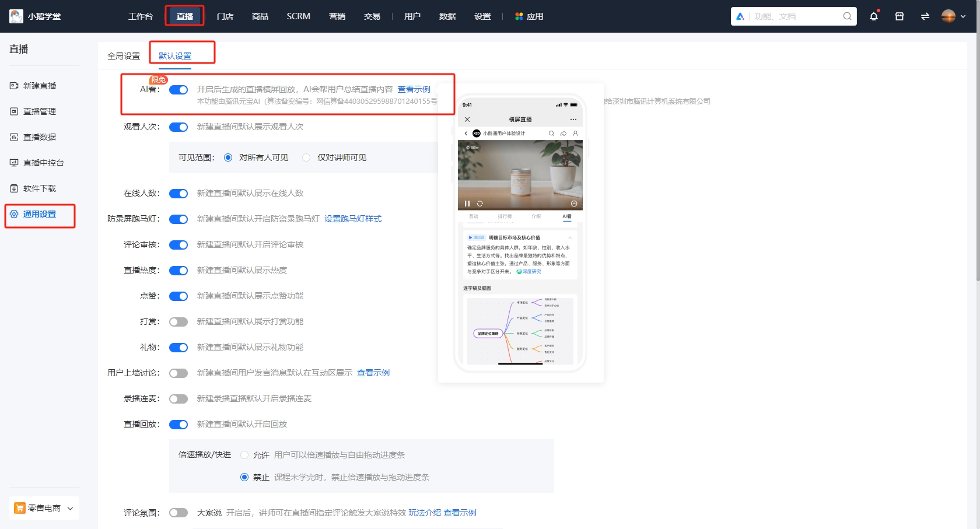Viewport: 980px width, 529px height.
Task: Select the 直播管理 sidebar icon
Action: click(14, 111)
